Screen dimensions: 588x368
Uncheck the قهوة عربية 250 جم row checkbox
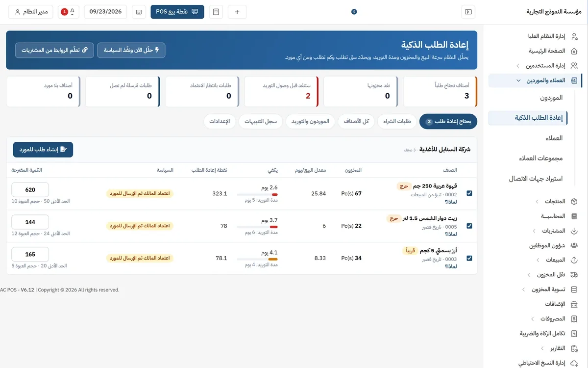(469, 193)
